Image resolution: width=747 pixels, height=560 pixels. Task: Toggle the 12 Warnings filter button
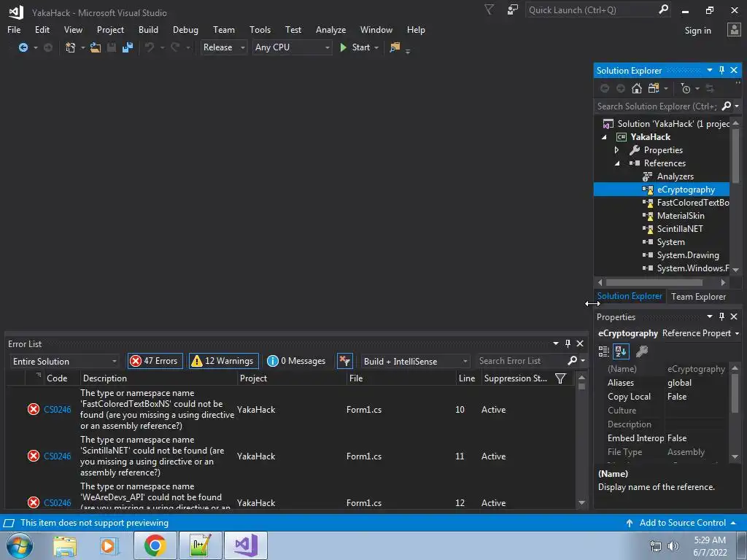pyautogui.click(x=224, y=361)
